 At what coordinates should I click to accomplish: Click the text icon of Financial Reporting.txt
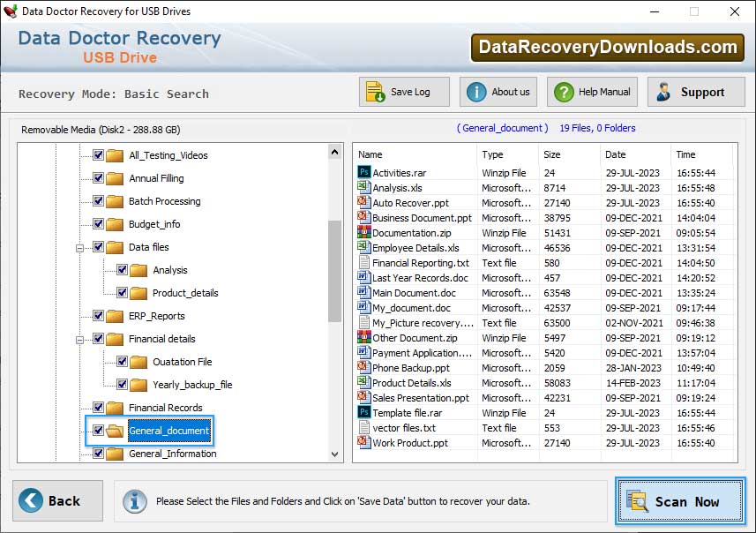click(x=364, y=262)
